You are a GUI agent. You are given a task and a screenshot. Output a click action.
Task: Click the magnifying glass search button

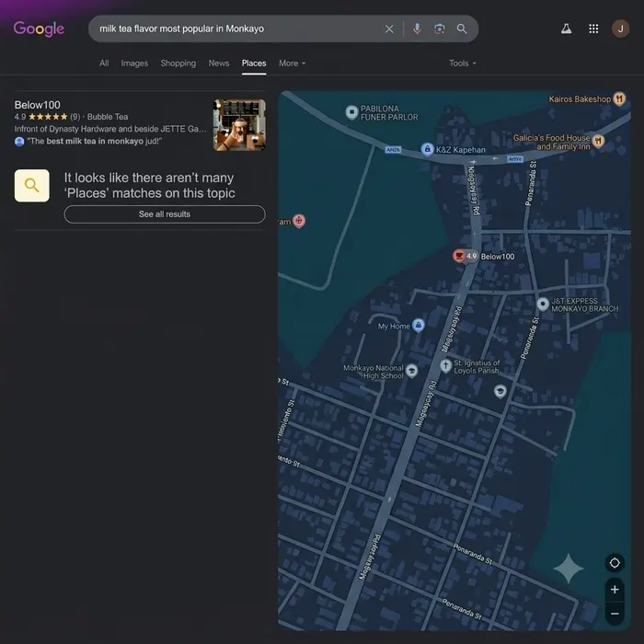tap(462, 29)
